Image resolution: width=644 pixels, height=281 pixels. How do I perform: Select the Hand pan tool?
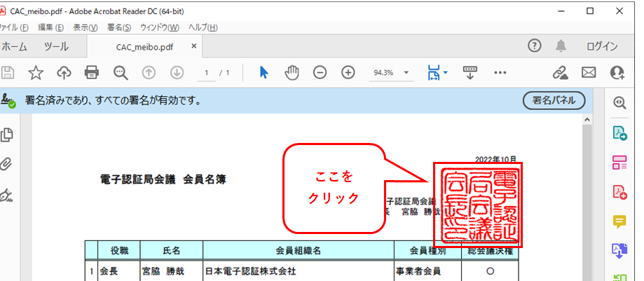point(292,72)
